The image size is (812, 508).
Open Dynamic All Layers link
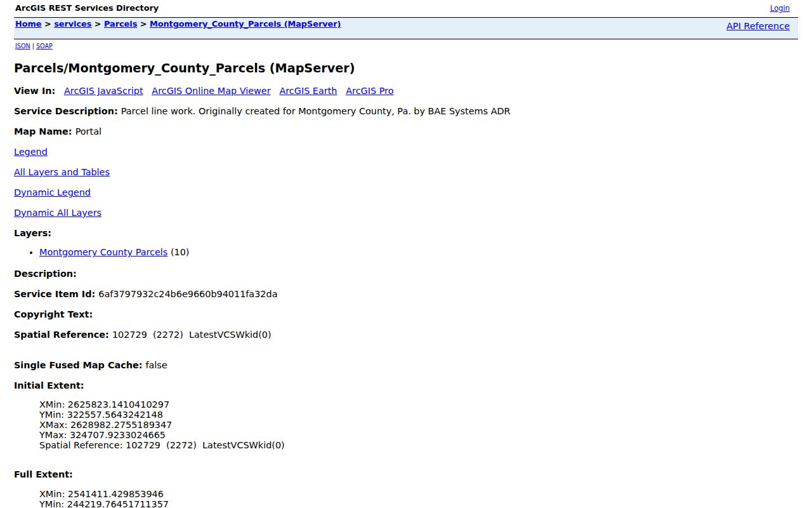(x=58, y=213)
